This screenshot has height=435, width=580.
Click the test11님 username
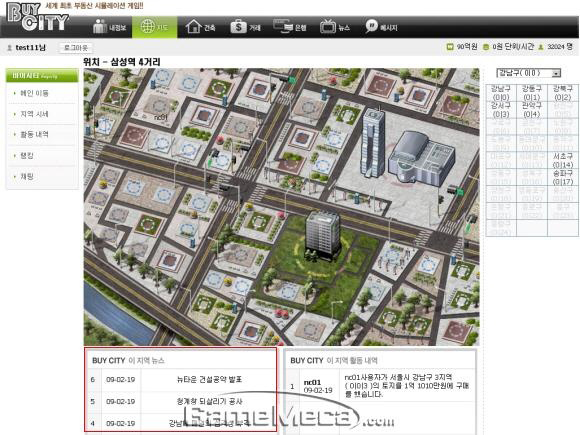tap(30, 48)
